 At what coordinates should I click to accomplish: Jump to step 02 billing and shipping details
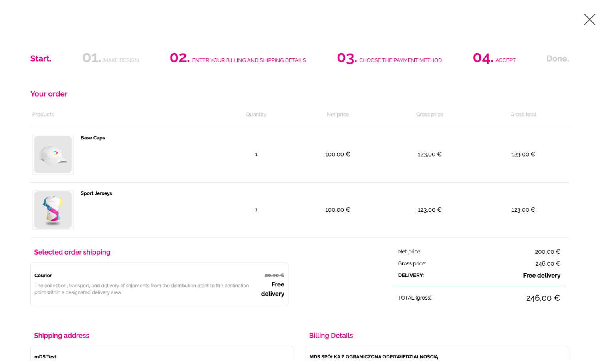tap(238, 59)
